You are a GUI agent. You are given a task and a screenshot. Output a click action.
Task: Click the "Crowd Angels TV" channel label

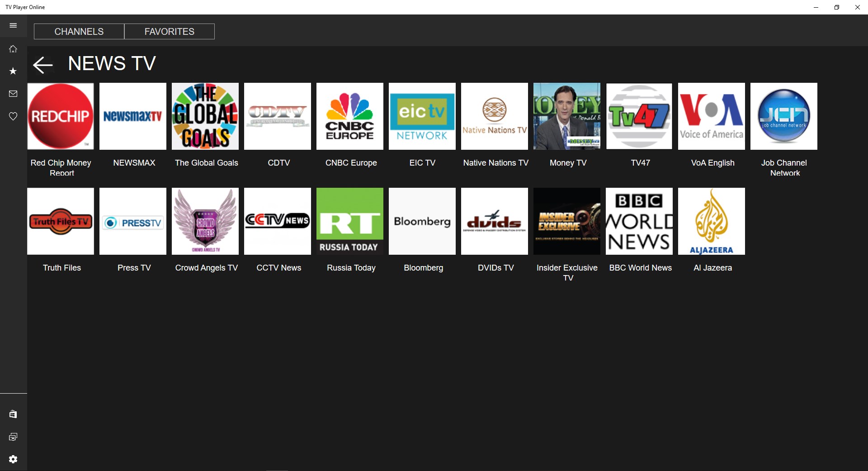click(x=207, y=268)
